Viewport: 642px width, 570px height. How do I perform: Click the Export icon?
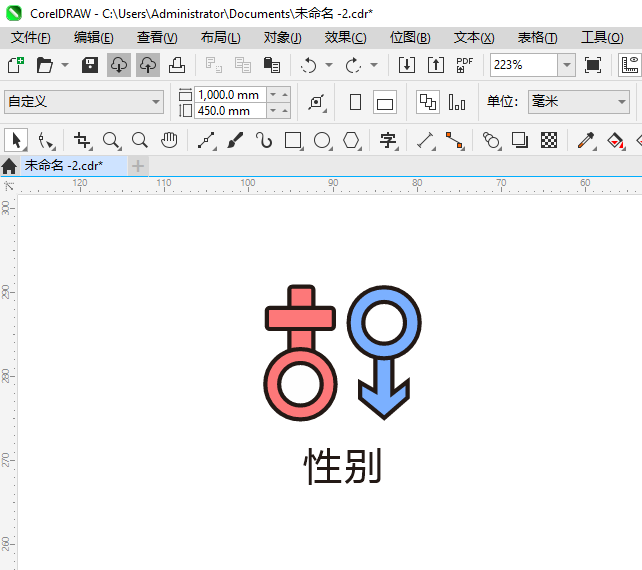(x=436, y=65)
